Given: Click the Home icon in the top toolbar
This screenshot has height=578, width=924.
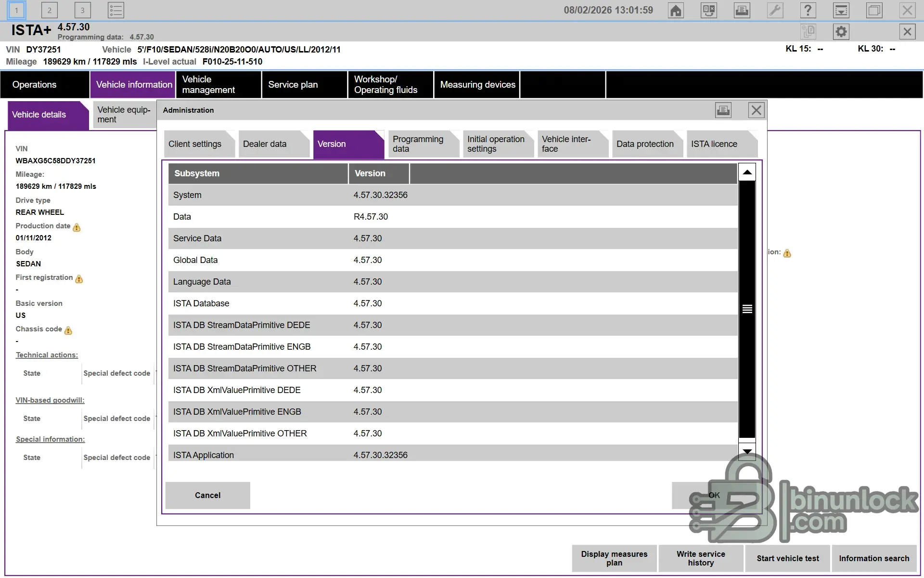Looking at the screenshot, I should tap(675, 10).
